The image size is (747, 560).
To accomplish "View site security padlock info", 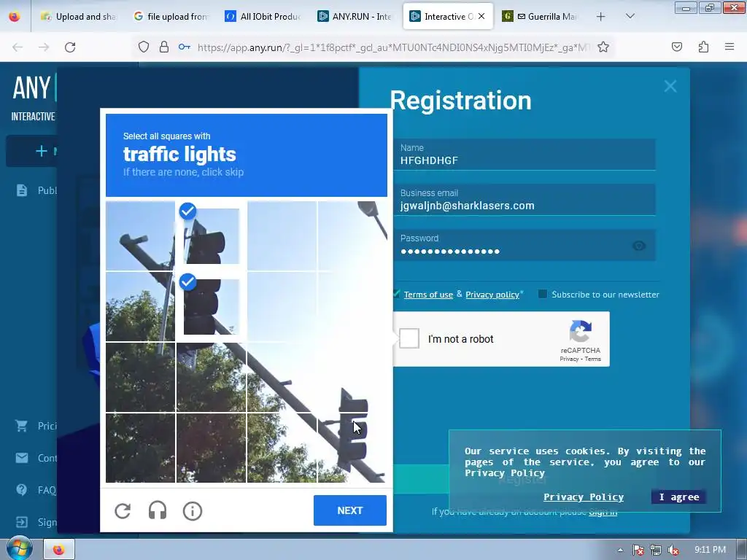I will click(164, 47).
